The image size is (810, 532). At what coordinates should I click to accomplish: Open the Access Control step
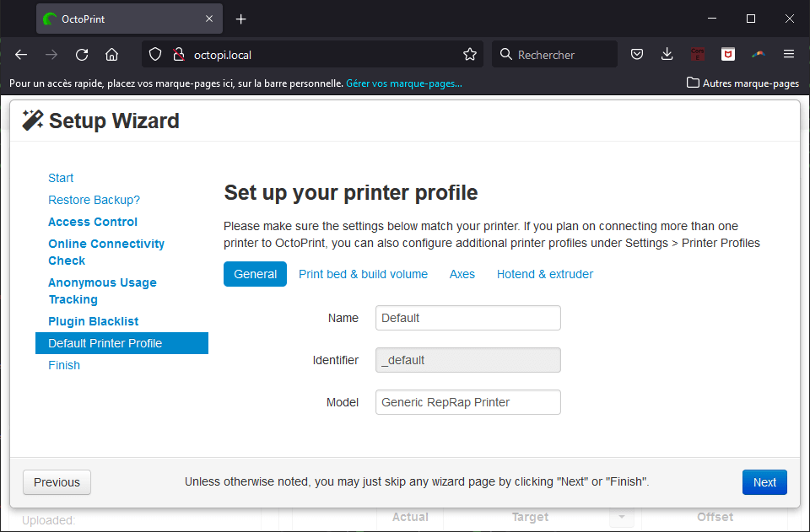click(x=93, y=222)
